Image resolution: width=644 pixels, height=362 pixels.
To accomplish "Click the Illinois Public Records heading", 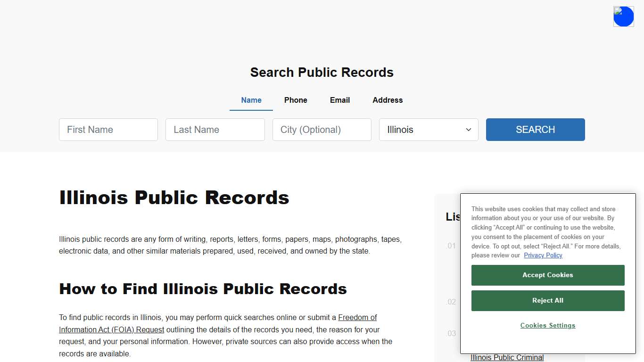I will [174, 197].
